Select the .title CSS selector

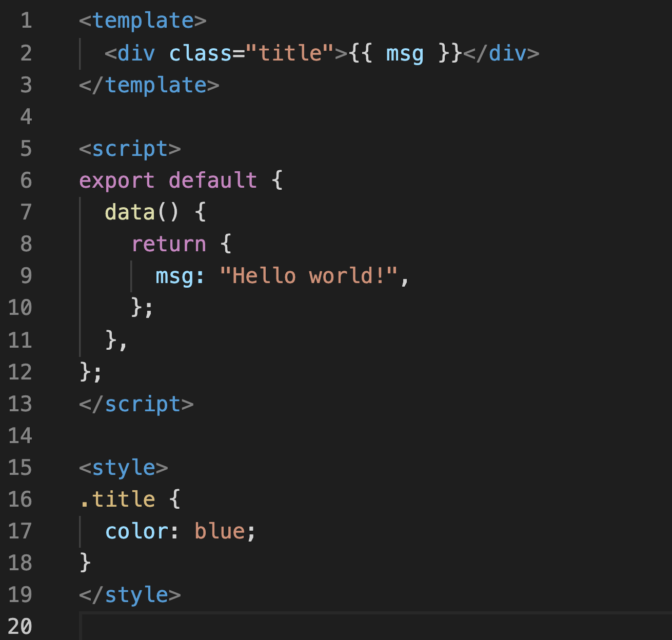coord(117,499)
